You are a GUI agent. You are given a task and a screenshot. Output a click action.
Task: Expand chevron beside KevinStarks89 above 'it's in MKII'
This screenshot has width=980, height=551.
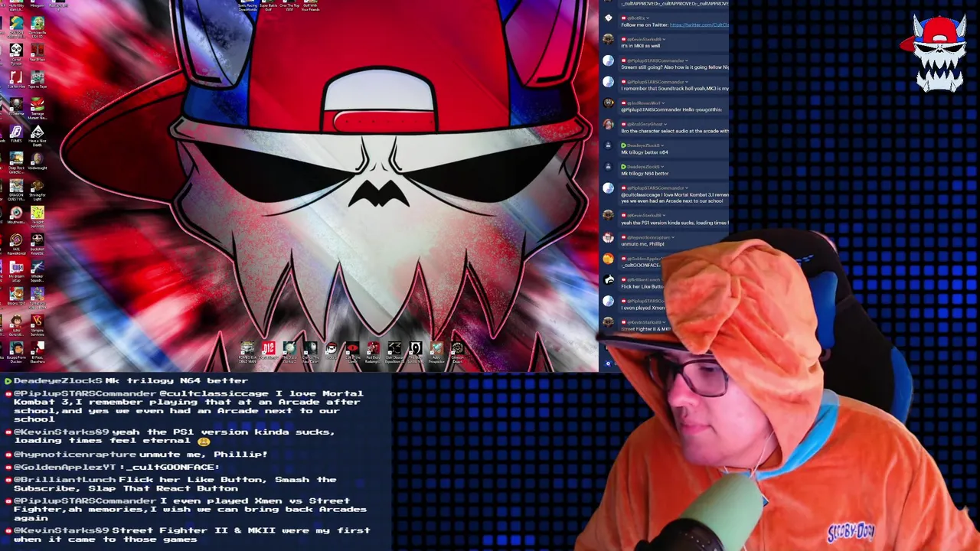click(x=664, y=39)
